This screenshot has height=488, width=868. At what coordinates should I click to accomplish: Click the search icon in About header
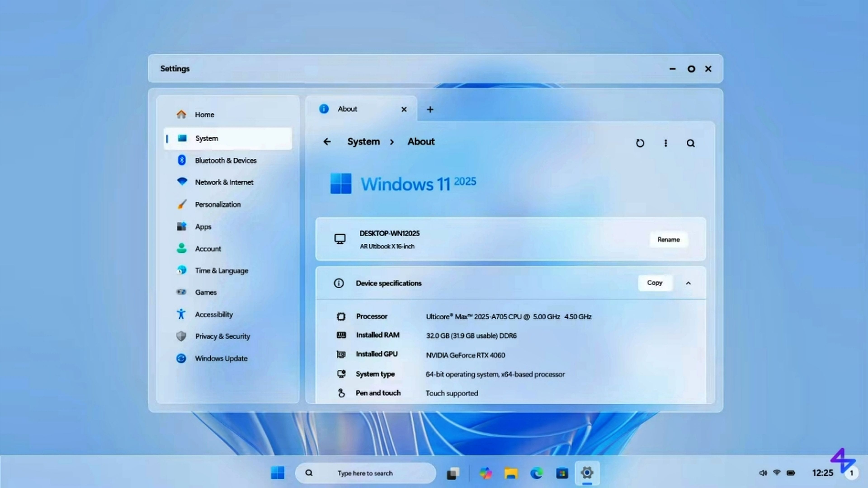pos(690,143)
